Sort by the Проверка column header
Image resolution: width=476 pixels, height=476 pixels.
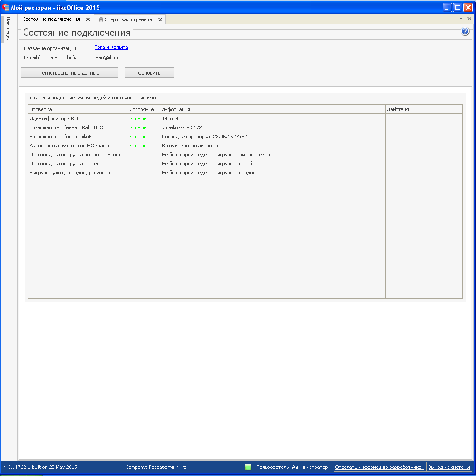pos(78,109)
